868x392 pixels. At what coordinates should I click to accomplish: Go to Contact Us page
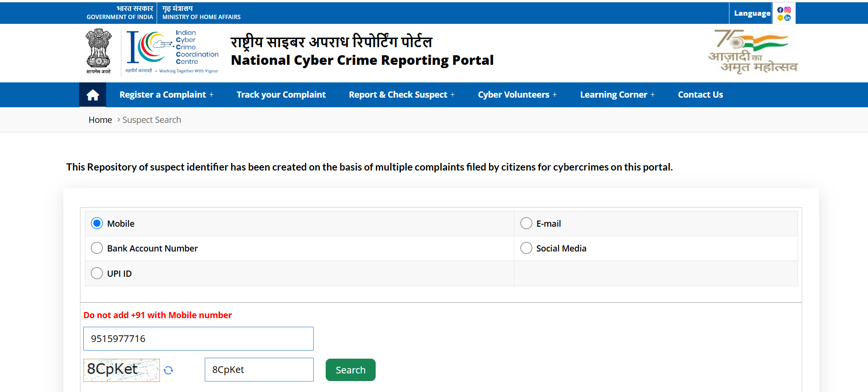coord(700,95)
